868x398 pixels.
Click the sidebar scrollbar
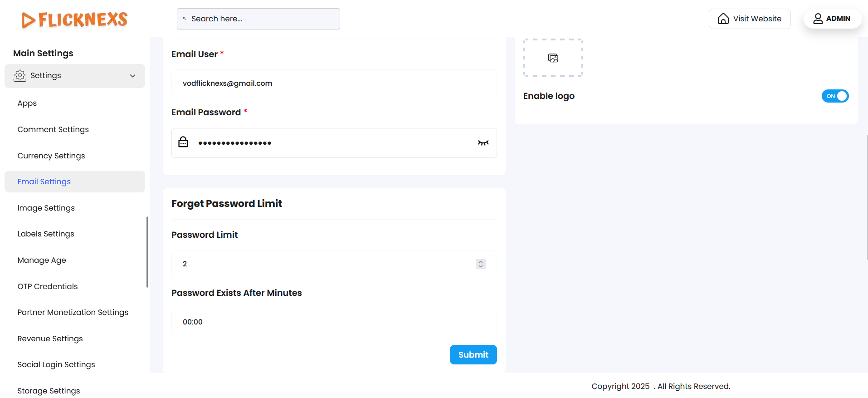pos(147,252)
